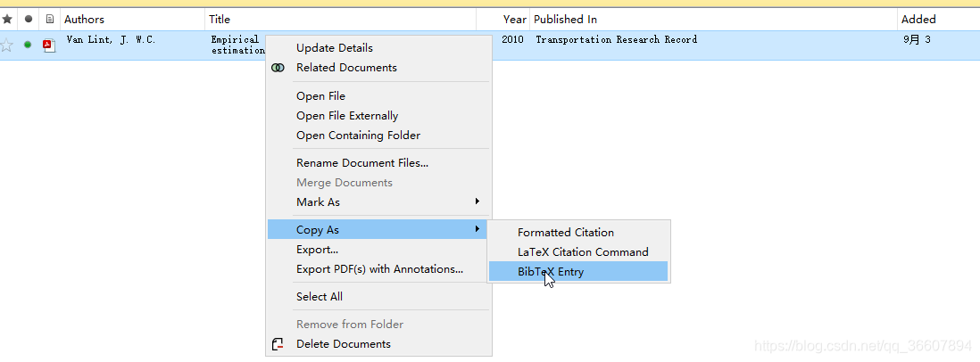This screenshot has width=980, height=362.
Task: Copy as BibTeX Entry
Action: coord(578,271)
